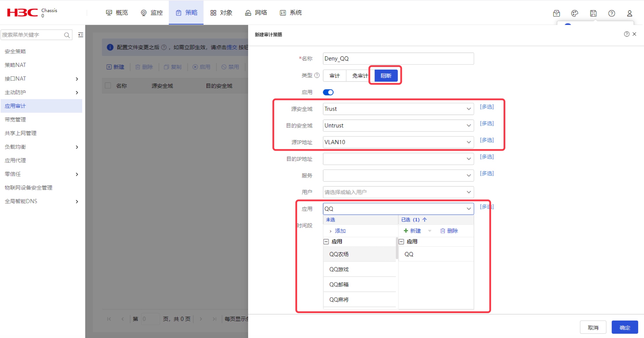Collapse the 应用 group in the selected list
The width and height of the screenshot is (644, 338).
click(x=401, y=241)
